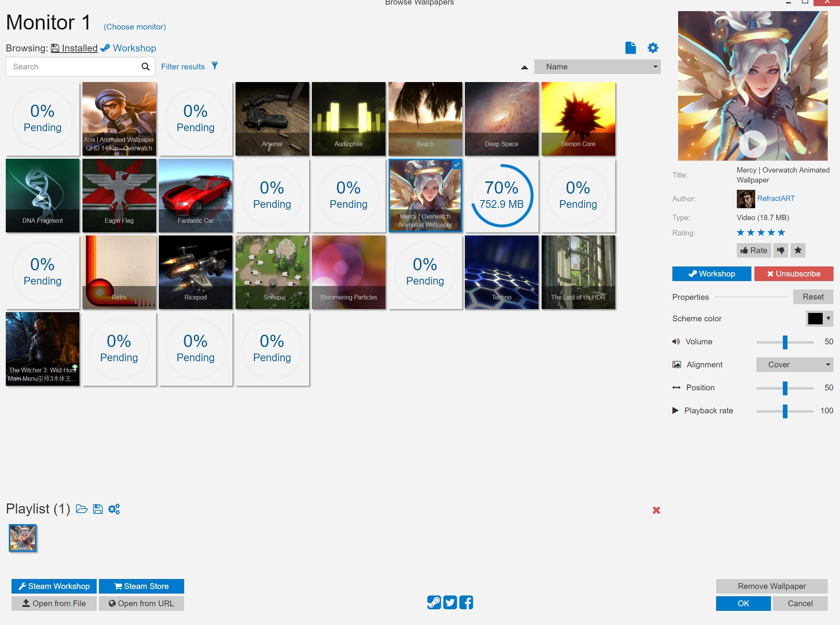Open Steam social icon
840x625 pixels.
coord(434,602)
